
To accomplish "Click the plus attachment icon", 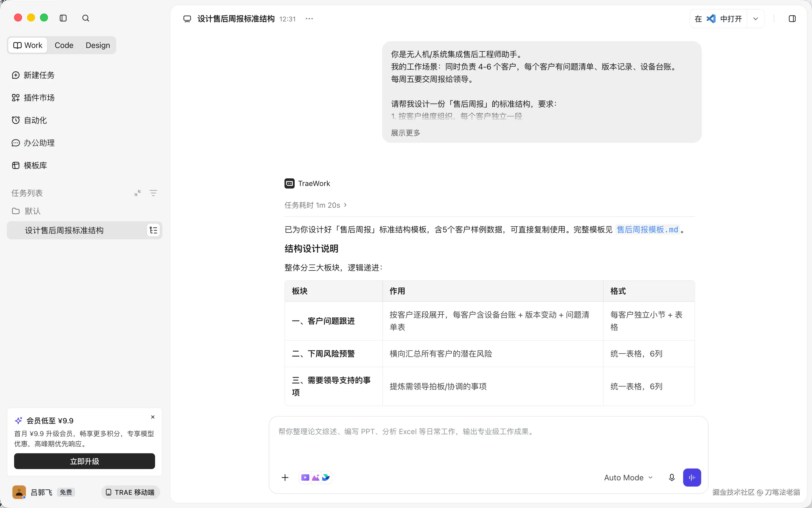I will [x=285, y=478].
